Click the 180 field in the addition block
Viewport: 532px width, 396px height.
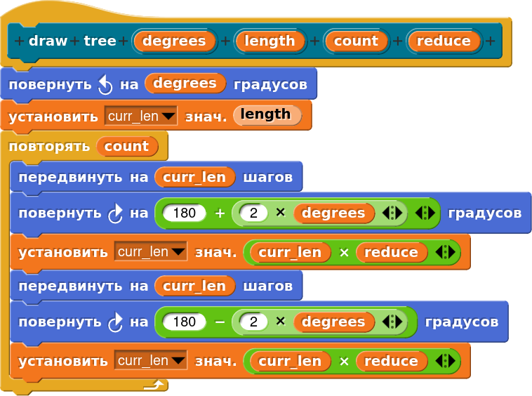pos(184,213)
